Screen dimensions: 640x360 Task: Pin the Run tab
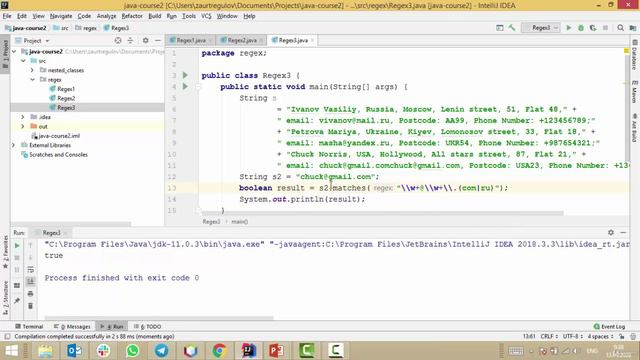(17, 301)
